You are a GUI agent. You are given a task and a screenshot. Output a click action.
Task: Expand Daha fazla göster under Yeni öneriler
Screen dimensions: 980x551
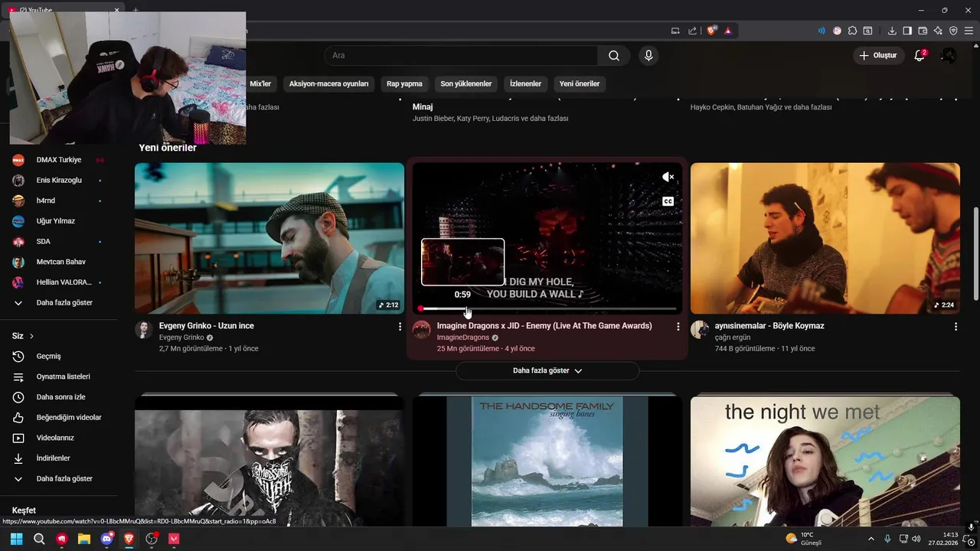pyautogui.click(x=547, y=370)
